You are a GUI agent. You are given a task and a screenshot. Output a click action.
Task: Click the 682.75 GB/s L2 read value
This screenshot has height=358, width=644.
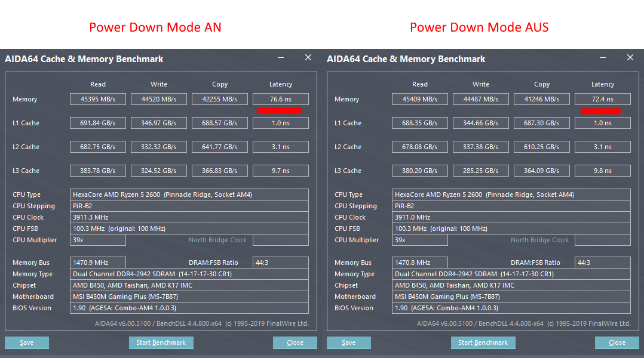point(98,147)
